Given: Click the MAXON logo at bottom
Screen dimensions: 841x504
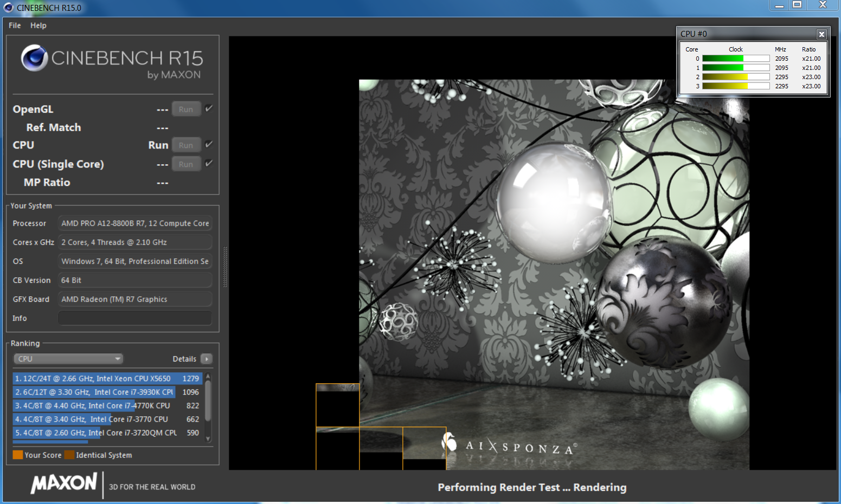Looking at the screenshot, I should click(64, 483).
